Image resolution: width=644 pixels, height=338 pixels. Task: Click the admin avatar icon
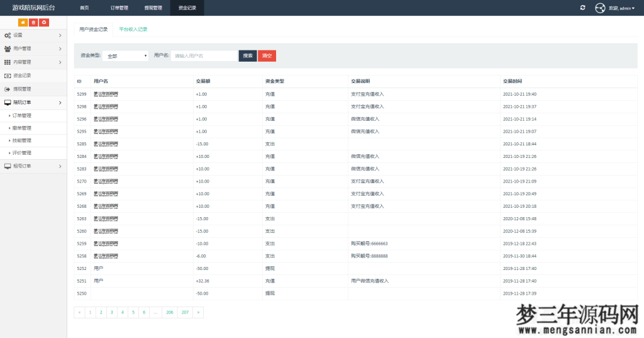click(x=600, y=8)
